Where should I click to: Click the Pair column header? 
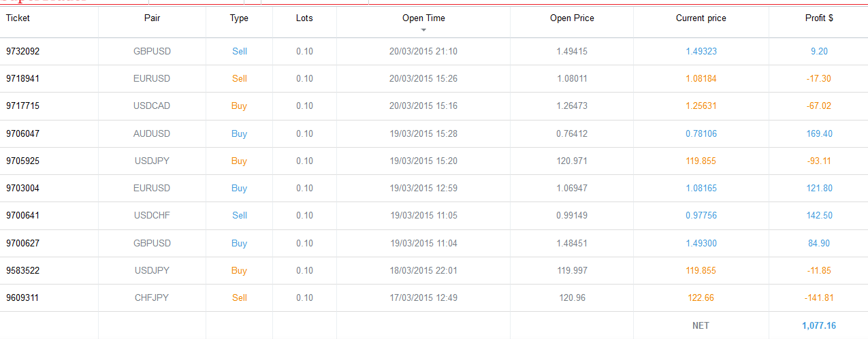tap(152, 18)
